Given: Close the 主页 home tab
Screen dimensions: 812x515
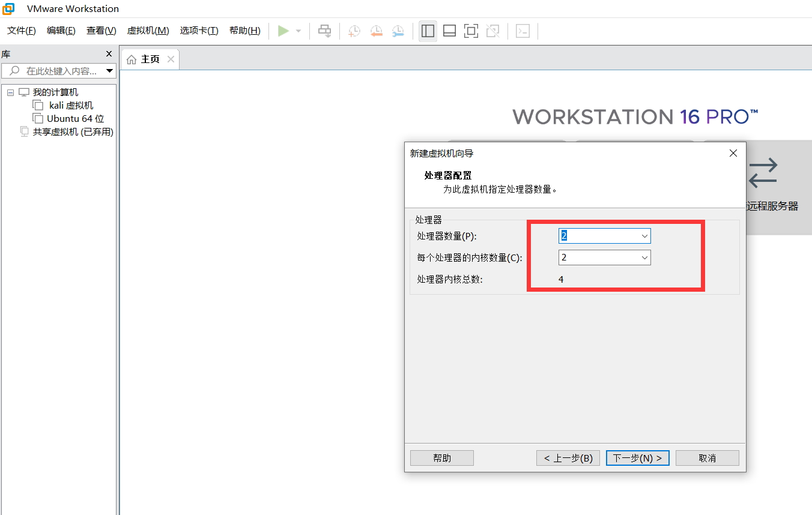Looking at the screenshot, I should (171, 59).
